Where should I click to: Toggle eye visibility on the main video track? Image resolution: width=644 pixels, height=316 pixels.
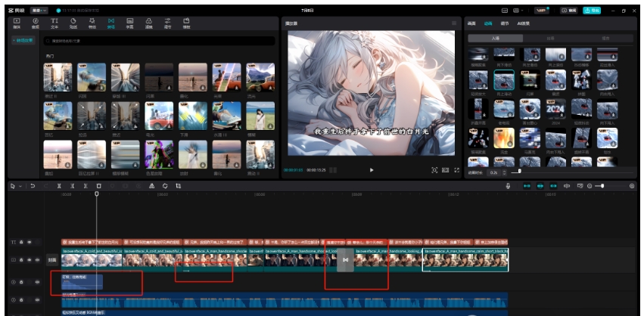click(x=30, y=260)
